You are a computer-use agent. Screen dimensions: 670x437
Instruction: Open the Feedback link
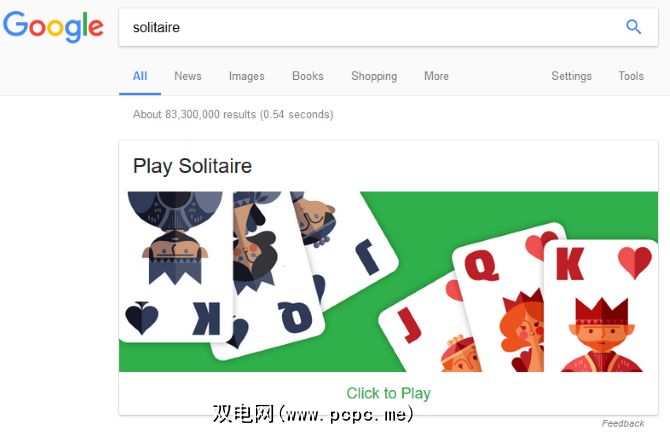coord(623,423)
